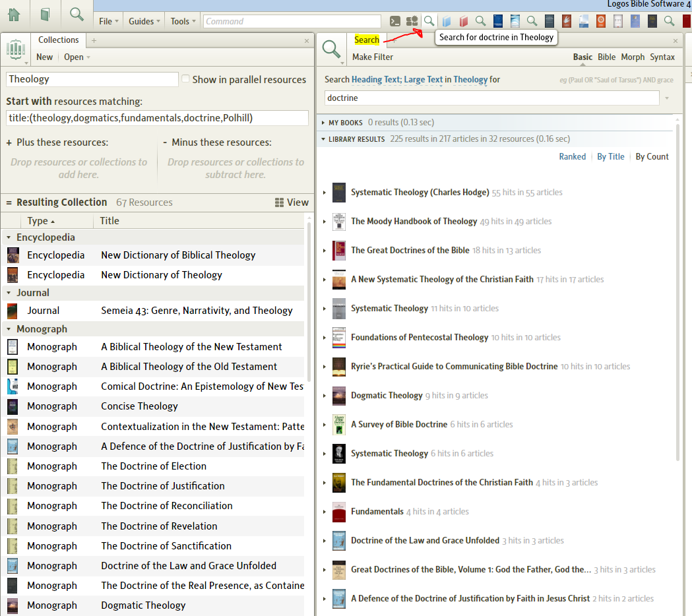Switch to the Collections tab
692x616 pixels.
click(x=58, y=40)
